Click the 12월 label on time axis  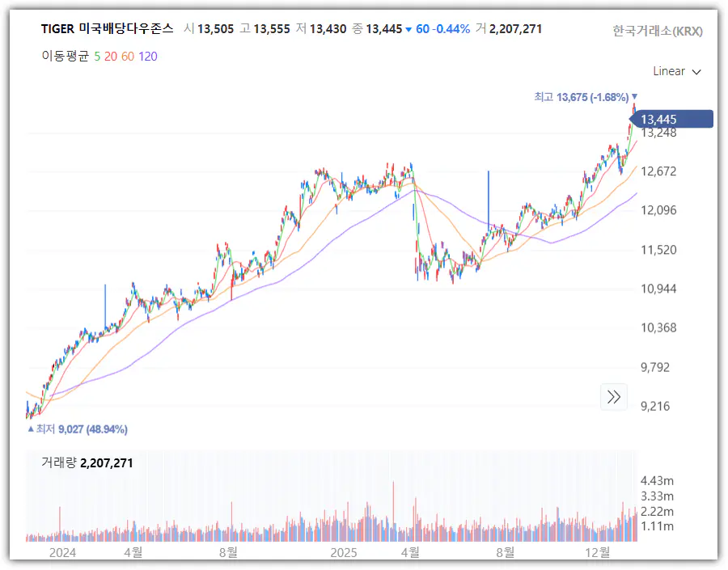click(x=597, y=552)
